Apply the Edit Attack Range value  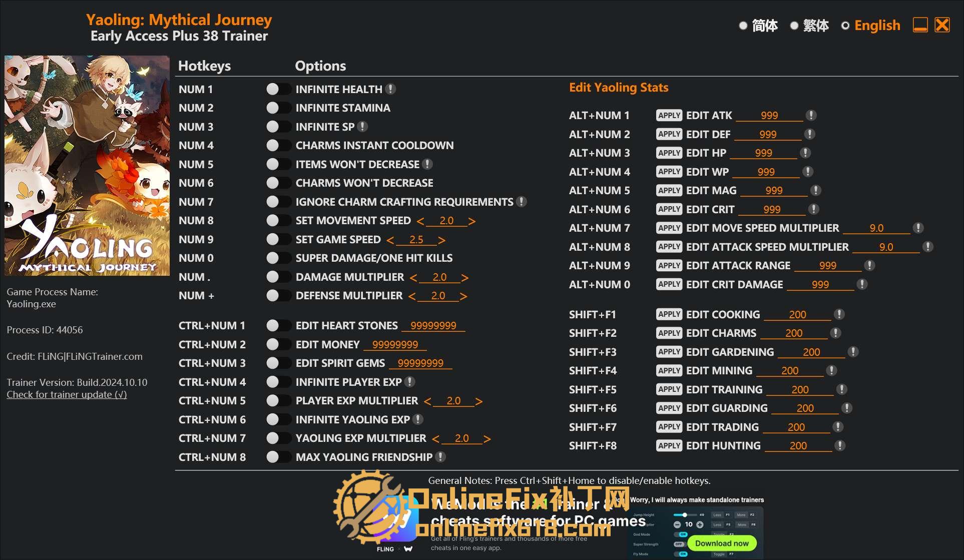[x=669, y=266]
